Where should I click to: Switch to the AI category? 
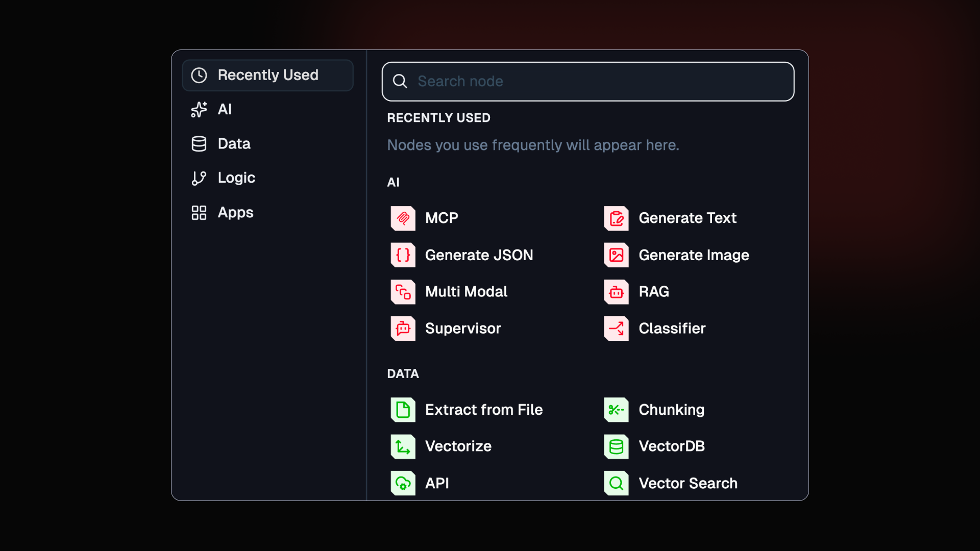point(225,110)
